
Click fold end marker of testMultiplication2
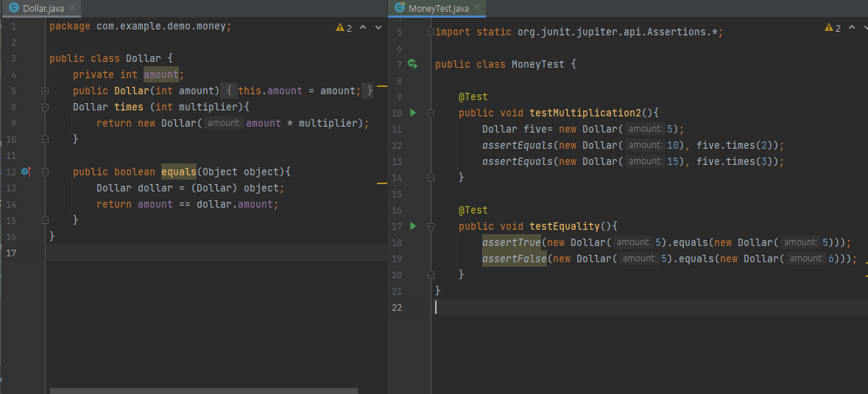click(431, 177)
